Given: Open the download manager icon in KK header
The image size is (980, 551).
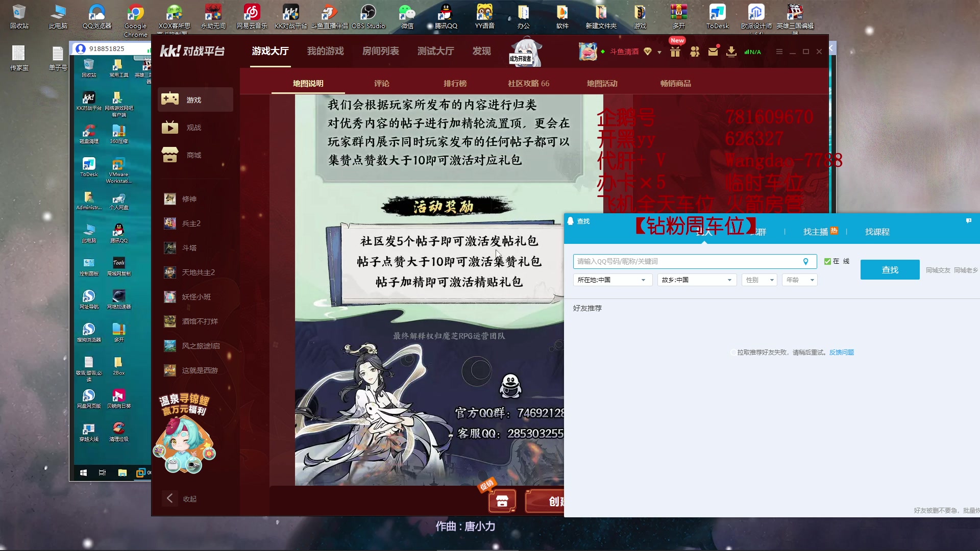Looking at the screenshot, I should click(731, 52).
